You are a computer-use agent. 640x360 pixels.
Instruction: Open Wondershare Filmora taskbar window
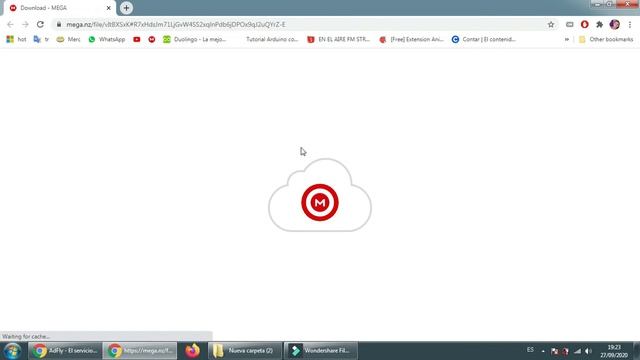click(x=321, y=351)
